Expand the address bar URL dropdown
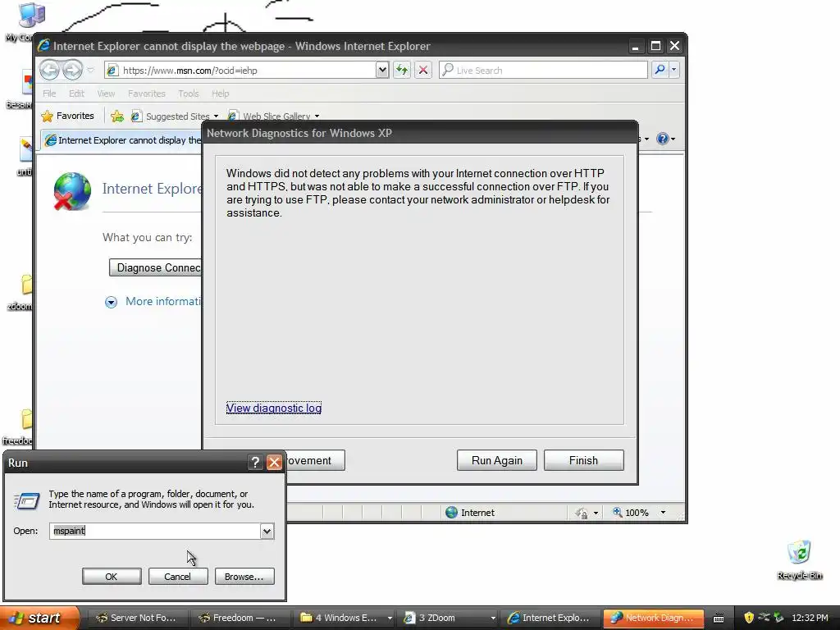This screenshot has height=630, width=840. [x=382, y=71]
